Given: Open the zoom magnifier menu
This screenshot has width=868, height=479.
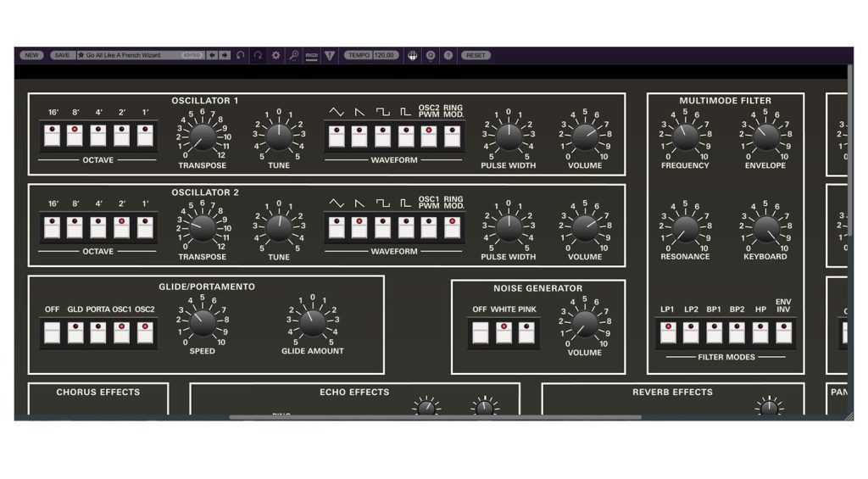Looking at the screenshot, I should 294,55.
